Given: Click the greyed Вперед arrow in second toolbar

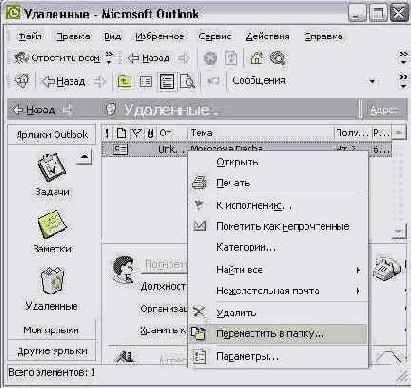Looking at the screenshot, I should [x=99, y=81].
